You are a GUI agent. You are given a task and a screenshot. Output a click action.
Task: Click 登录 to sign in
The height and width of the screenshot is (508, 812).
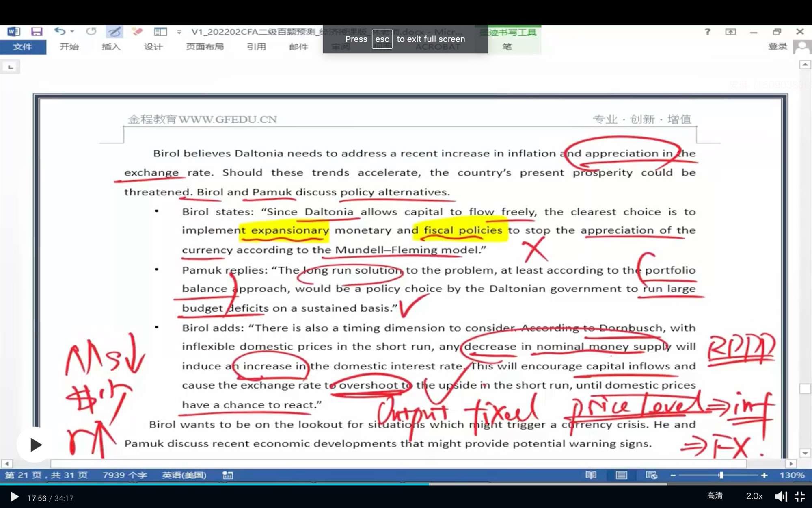click(x=777, y=46)
